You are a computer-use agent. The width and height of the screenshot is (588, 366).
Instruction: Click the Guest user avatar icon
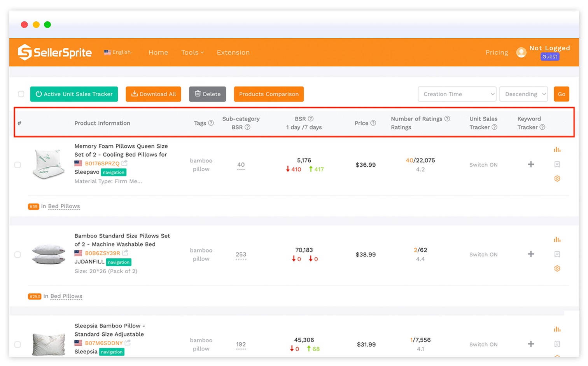(x=521, y=52)
